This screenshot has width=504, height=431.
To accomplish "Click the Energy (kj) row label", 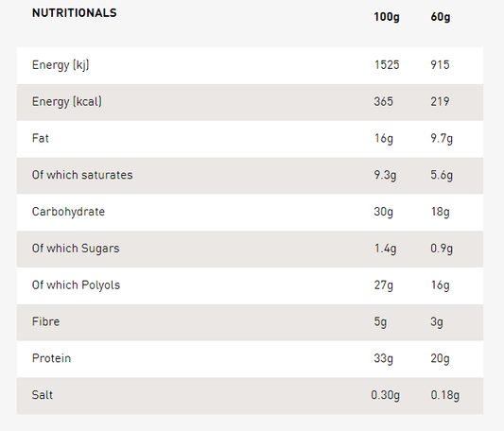I will 61,65.
